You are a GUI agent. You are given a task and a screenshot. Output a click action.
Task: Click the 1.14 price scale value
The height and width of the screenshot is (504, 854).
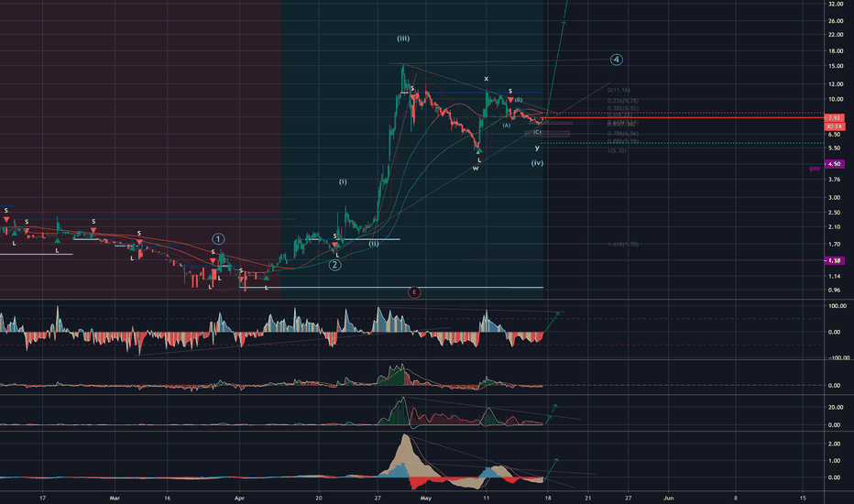836,277
